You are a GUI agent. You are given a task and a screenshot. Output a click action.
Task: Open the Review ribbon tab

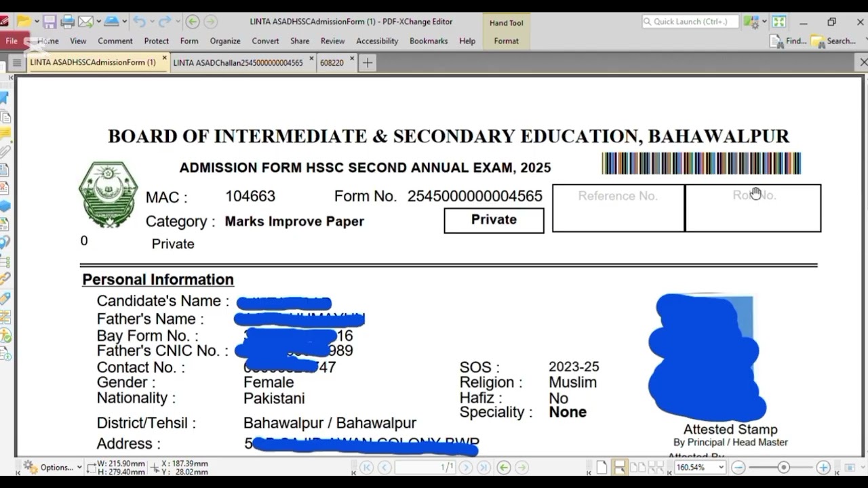pyautogui.click(x=332, y=41)
